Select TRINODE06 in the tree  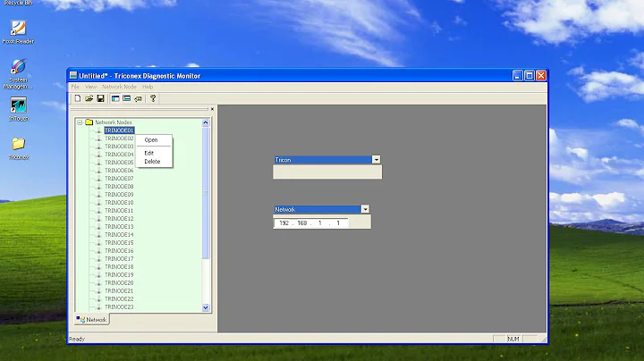pos(119,171)
